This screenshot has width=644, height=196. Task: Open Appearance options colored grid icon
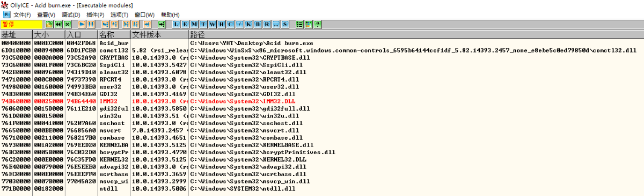coord(309,24)
